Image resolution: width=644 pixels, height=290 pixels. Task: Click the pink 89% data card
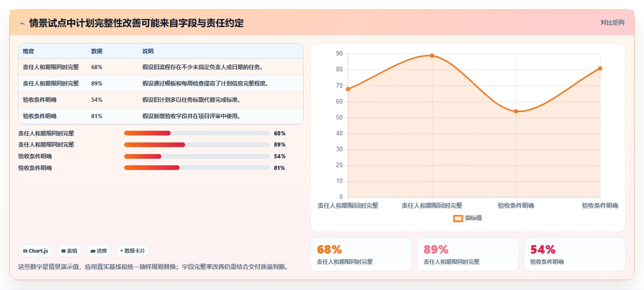(x=468, y=254)
